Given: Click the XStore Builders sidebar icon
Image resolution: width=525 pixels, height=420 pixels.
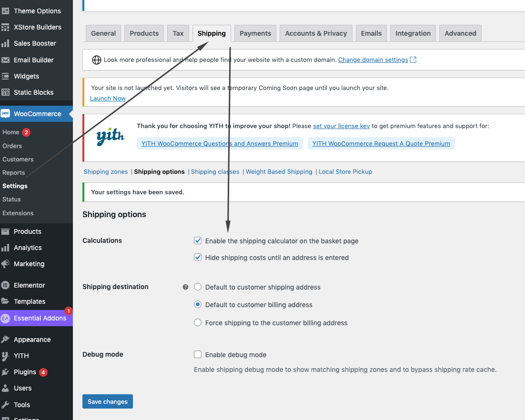Looking at the screenshot, I should pyautogui.click(x=5, y=27).
